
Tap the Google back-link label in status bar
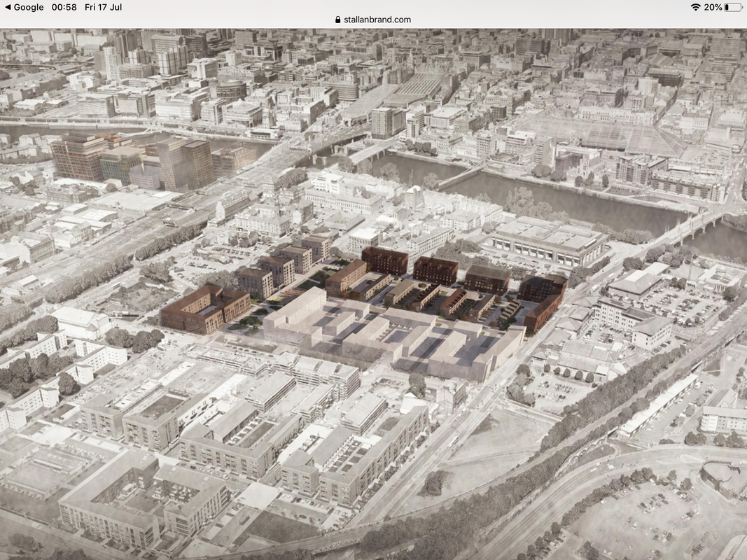(29, 7)
